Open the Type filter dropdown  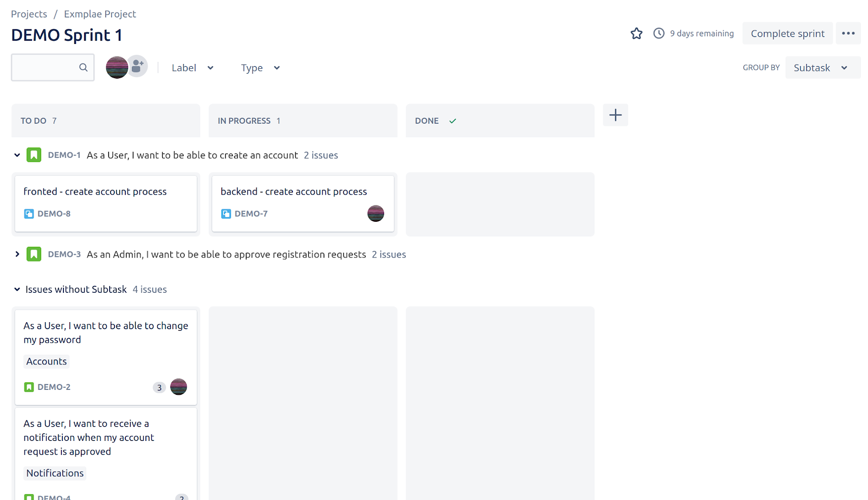260,68
